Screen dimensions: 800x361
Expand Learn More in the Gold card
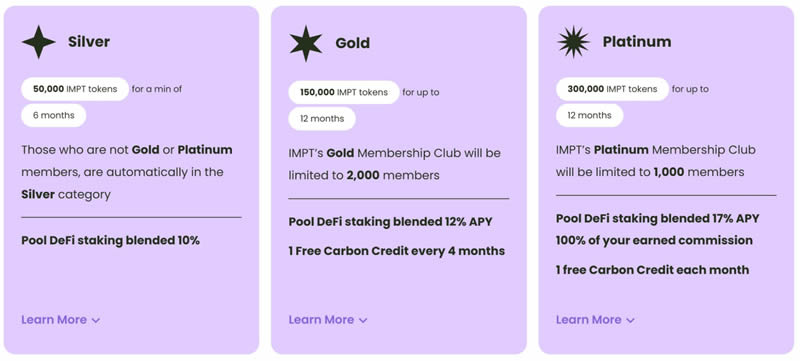pos(328,320)
